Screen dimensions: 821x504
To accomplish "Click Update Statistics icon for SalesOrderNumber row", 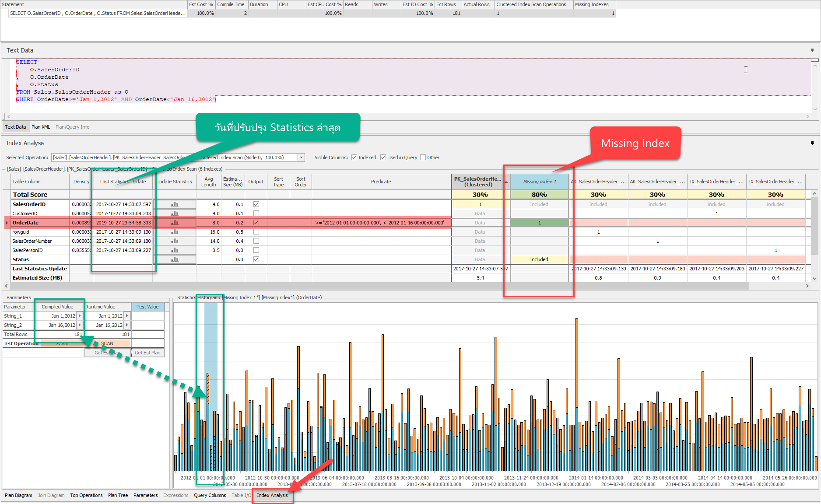I will [175, 241].
